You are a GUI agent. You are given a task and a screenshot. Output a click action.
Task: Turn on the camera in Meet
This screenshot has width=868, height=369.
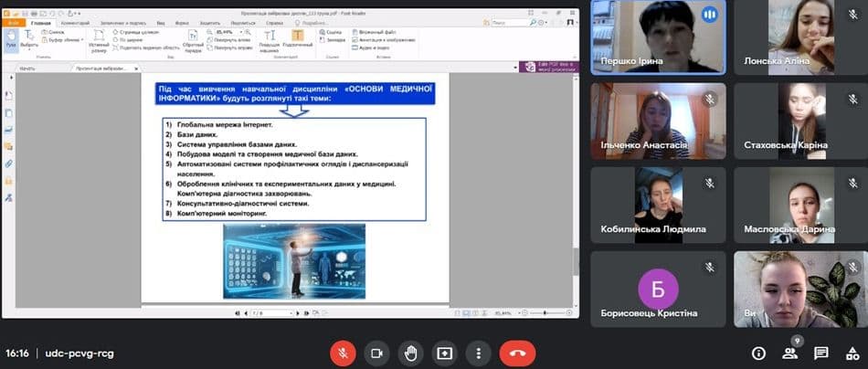click(377, 353)
